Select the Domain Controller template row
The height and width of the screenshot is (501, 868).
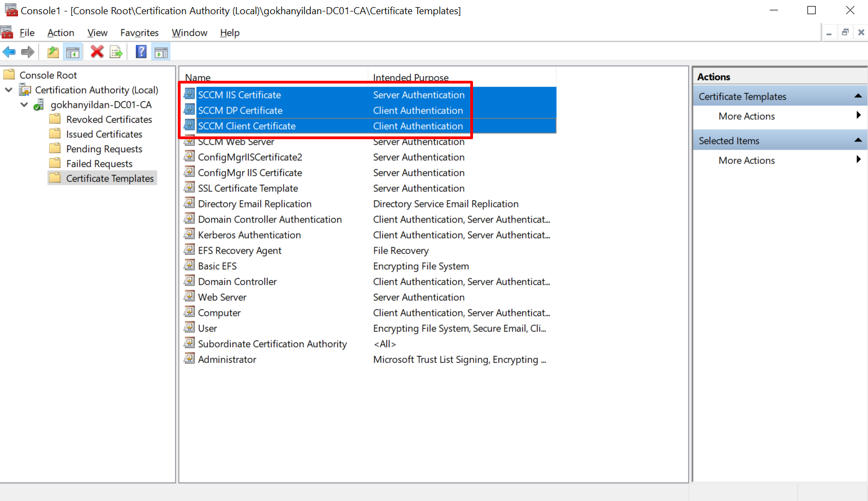369,282
